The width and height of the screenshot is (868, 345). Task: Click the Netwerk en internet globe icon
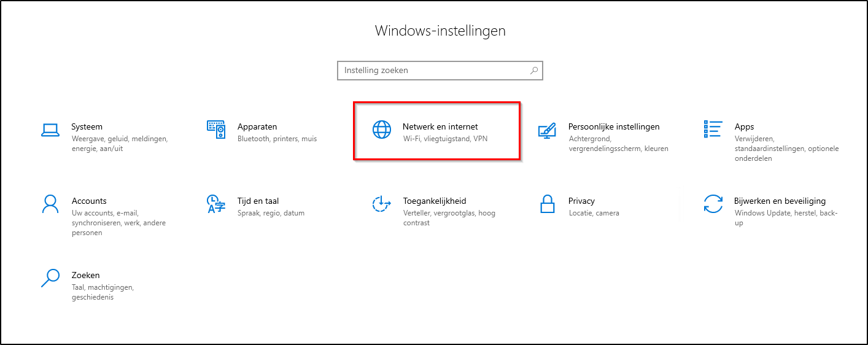(382, 130)
